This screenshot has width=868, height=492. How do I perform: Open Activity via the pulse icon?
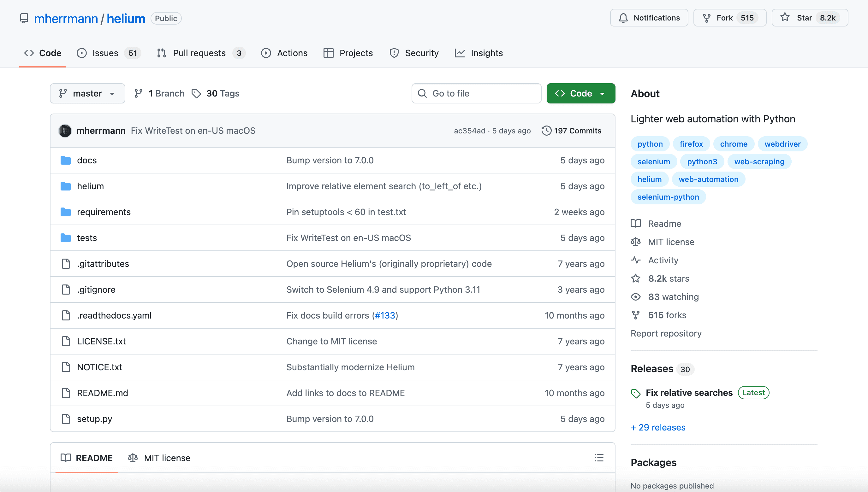point(636,260)
